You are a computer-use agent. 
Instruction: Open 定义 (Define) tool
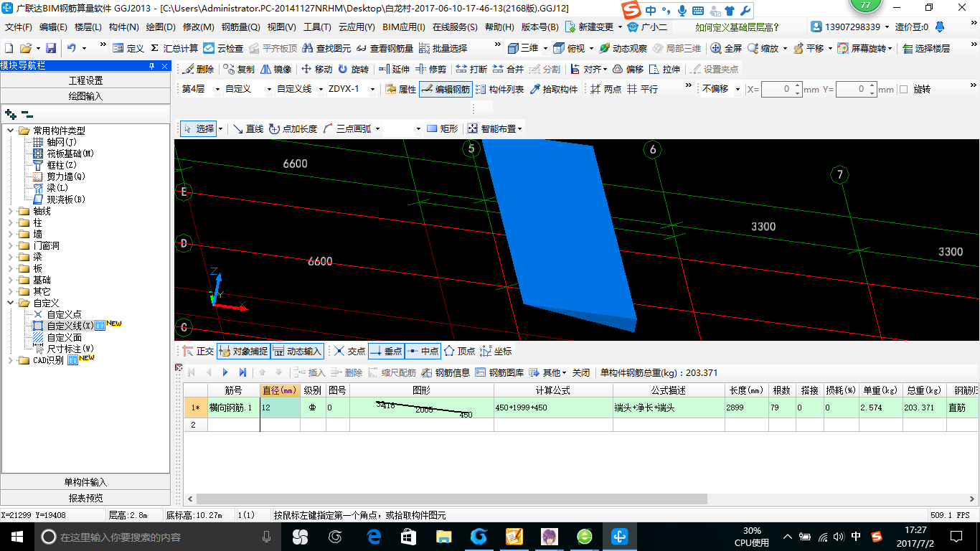tap(128, 48)
